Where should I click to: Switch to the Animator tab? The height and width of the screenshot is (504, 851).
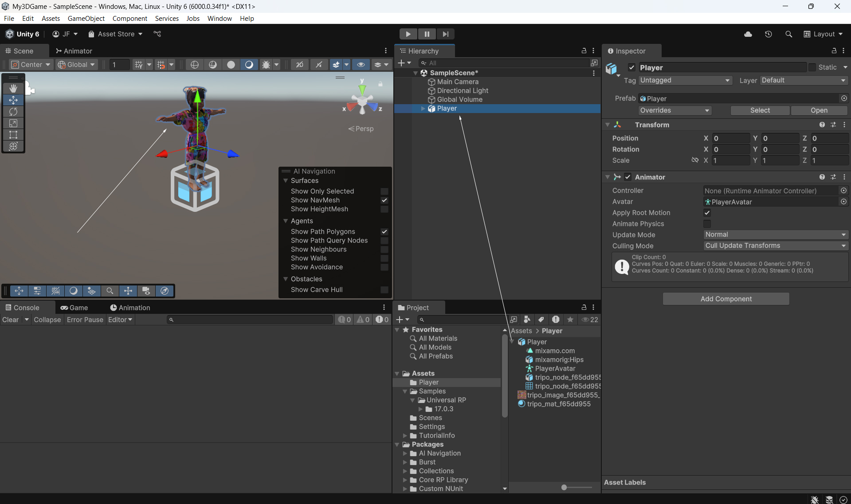coord(74,51)
